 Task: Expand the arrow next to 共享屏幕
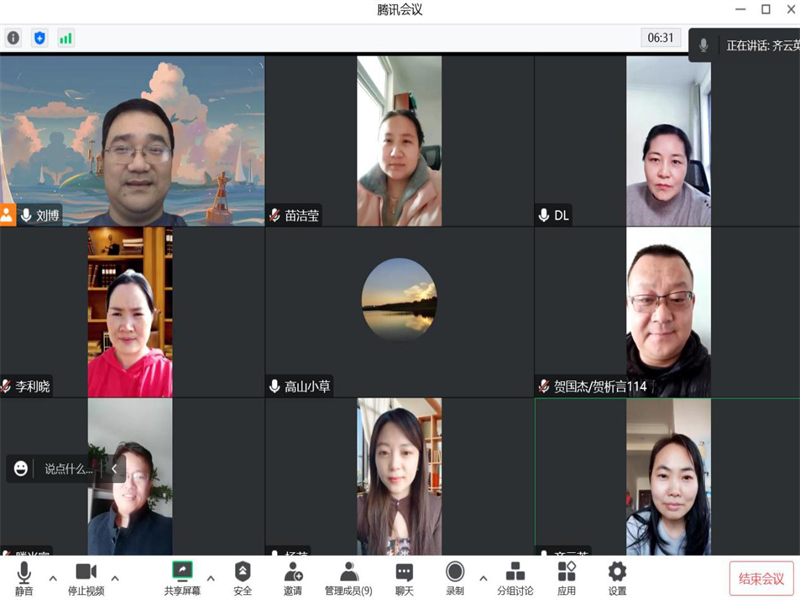tap(210, 578)
